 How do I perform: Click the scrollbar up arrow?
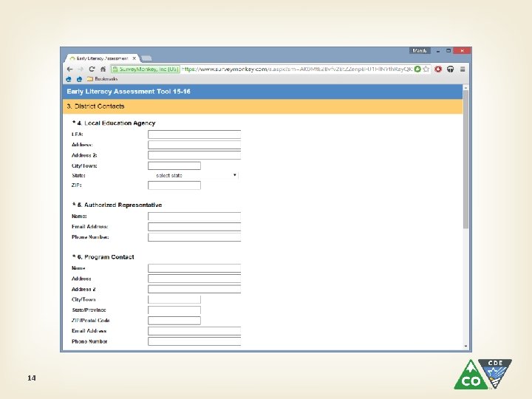pyautogui.click(x=465, y=88)
